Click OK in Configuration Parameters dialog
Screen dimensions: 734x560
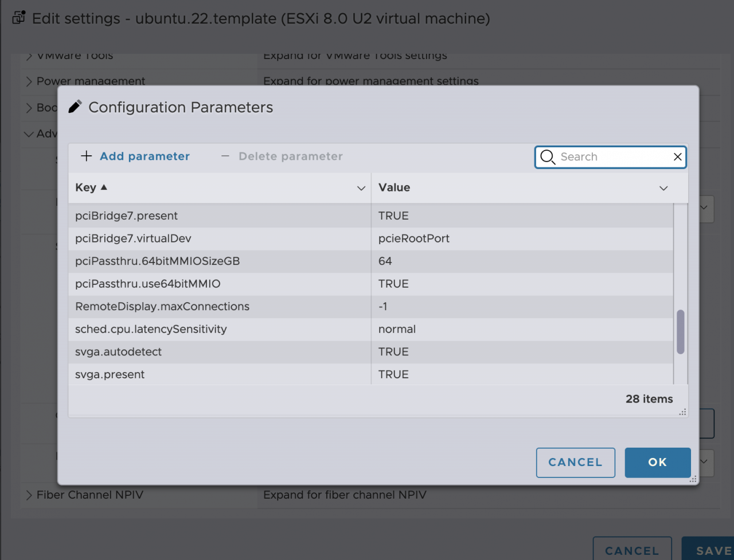click(x=657, y=462)
